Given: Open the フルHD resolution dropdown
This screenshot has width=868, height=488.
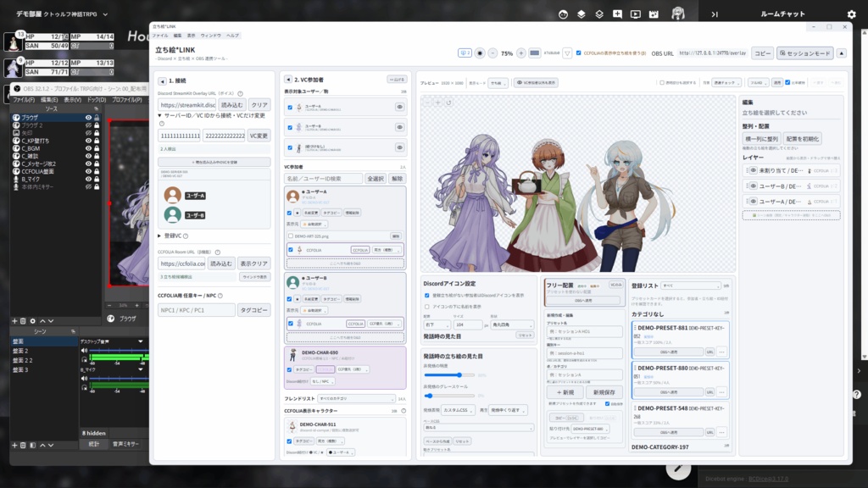Looking at the screenshot, I should (x=757, y=82).
